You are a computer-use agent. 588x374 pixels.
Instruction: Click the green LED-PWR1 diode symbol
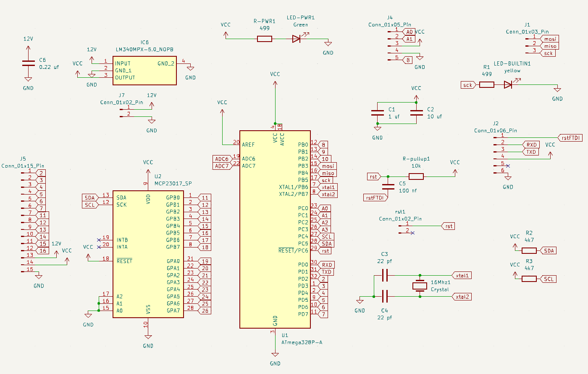(297, 39)
